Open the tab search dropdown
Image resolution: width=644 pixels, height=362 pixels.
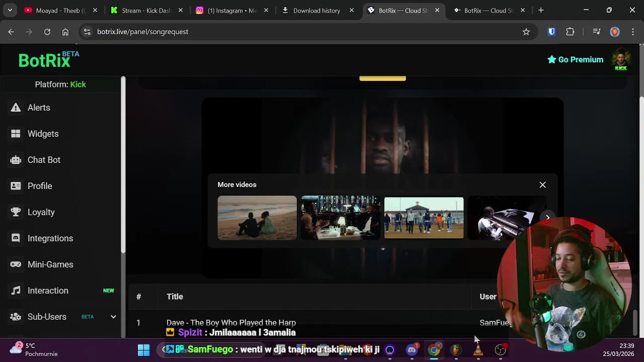point(10,10)
